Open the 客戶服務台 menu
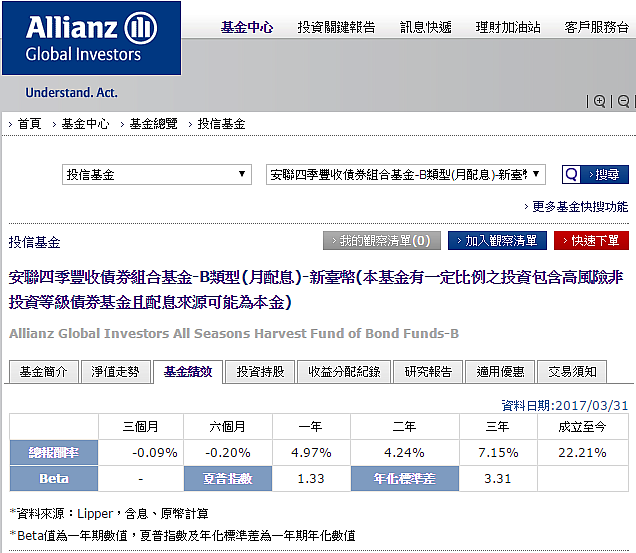Image resolution: width=636 pixels, height=553 pixels. point(597,27)
